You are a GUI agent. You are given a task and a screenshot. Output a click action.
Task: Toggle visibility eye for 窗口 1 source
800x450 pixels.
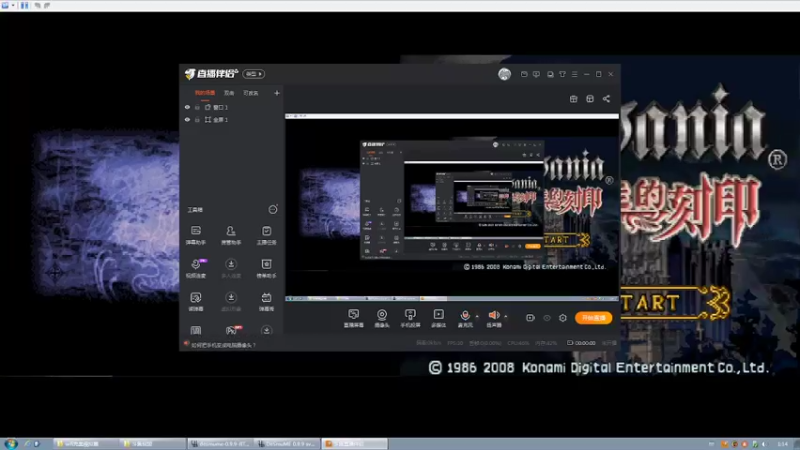click(x=187, y=107)
